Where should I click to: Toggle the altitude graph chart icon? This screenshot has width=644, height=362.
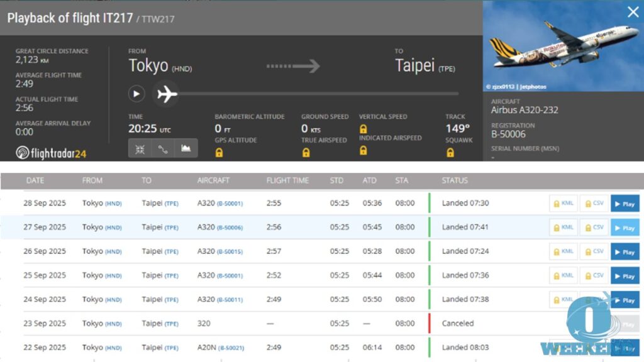pyautogui.click(x=186, y=148)
